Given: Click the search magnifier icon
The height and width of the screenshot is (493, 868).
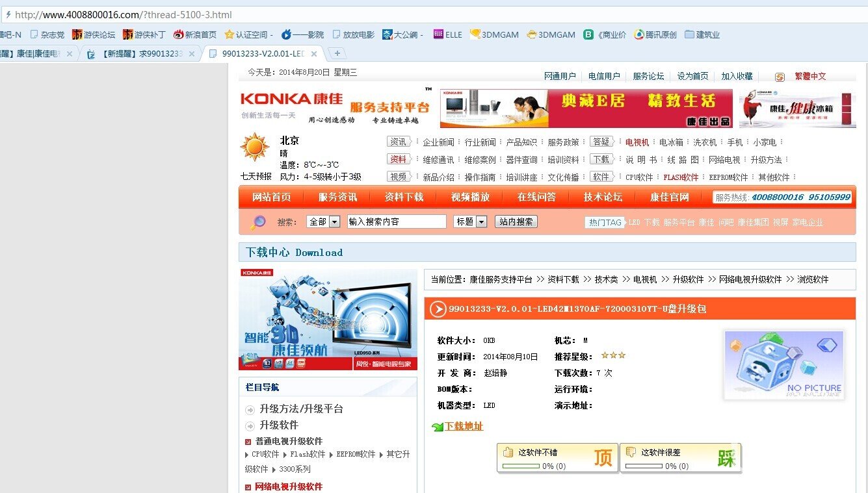Looking at the screenshot, I should tap(258, 222).
